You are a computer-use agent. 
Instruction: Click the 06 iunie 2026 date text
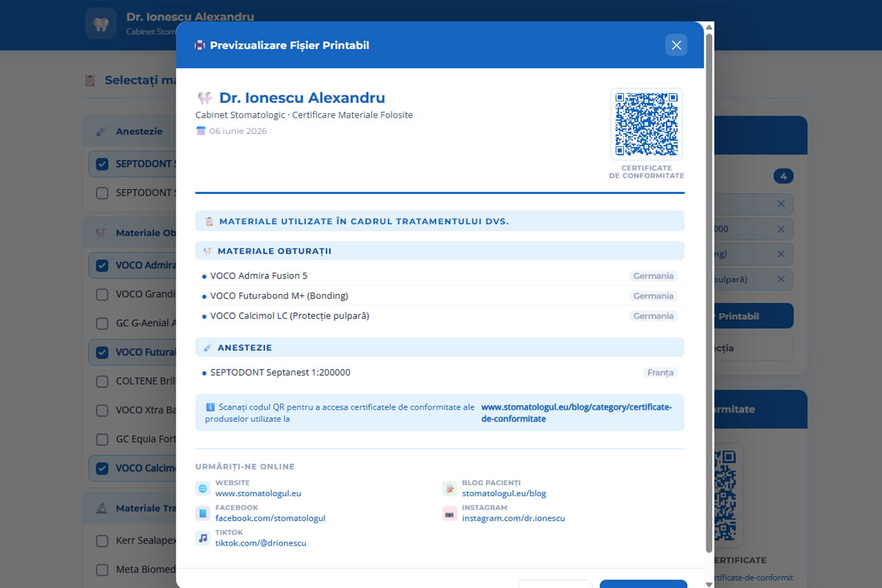[237, 131]
